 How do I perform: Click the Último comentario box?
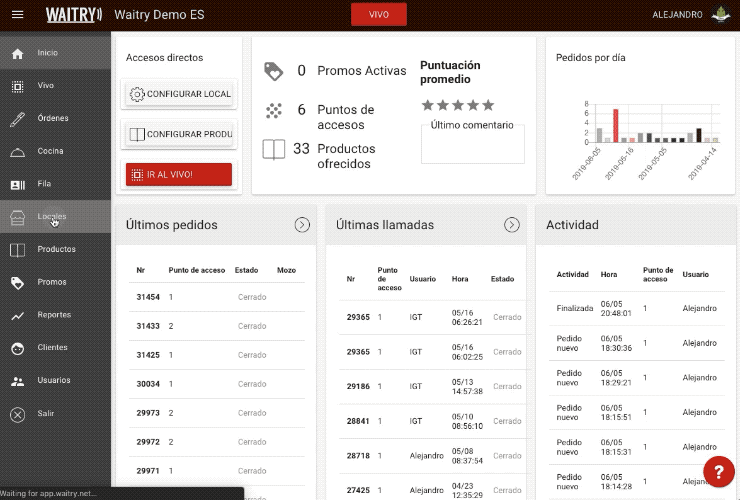pyautogui.click(x=473, y=144)
